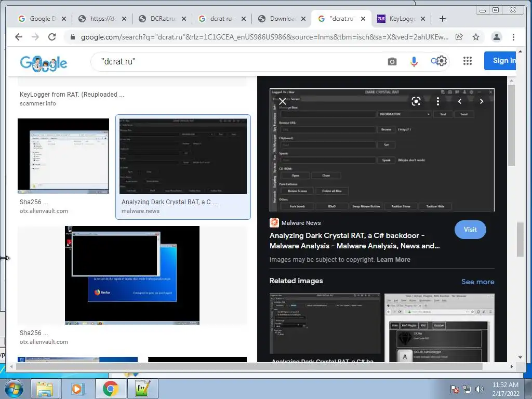Visit the Malware News page
This screenshot has width=532, height=399.
(x=470, y=230)
